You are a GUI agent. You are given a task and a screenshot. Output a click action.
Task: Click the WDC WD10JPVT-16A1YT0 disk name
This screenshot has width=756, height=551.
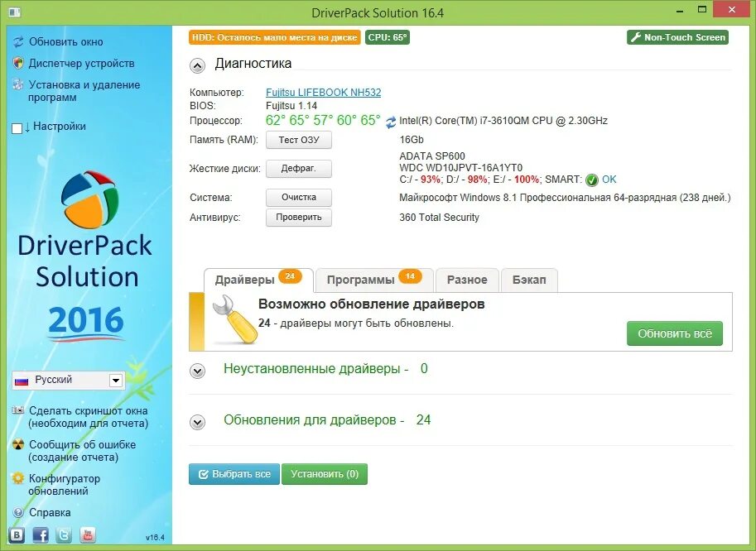point(460,168)
